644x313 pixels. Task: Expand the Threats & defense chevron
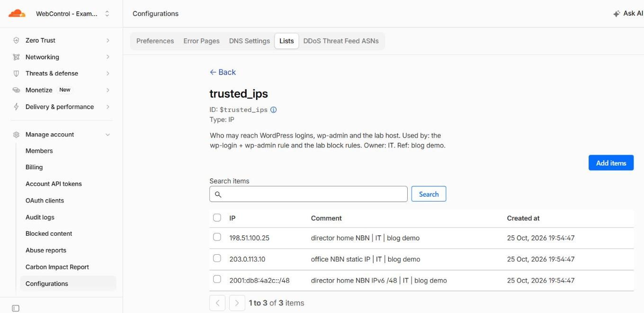[x=107, y=74]
